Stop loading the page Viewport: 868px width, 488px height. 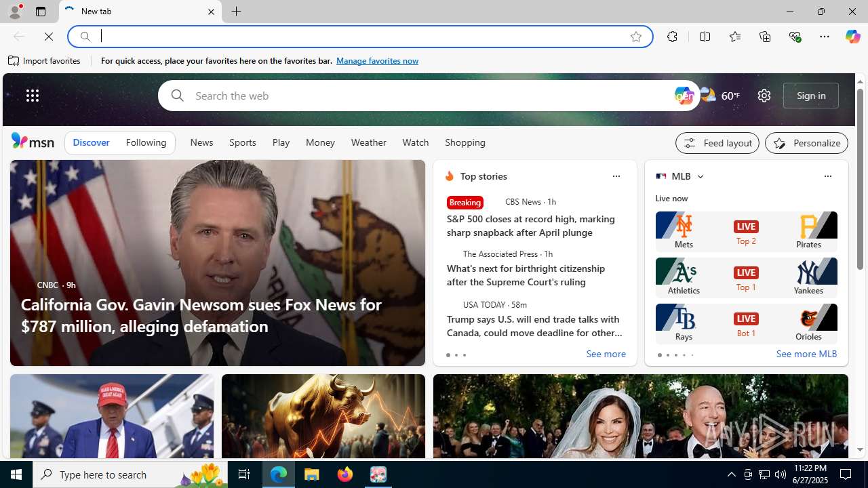49,37
